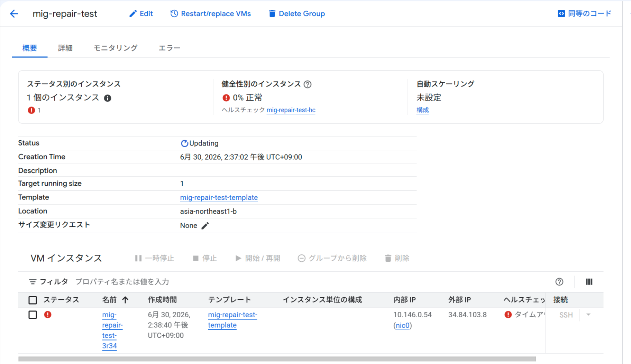This screenshot has width=631, height=364.
Task: Click red error icon under instance count
Action: [x=31, y=110]
